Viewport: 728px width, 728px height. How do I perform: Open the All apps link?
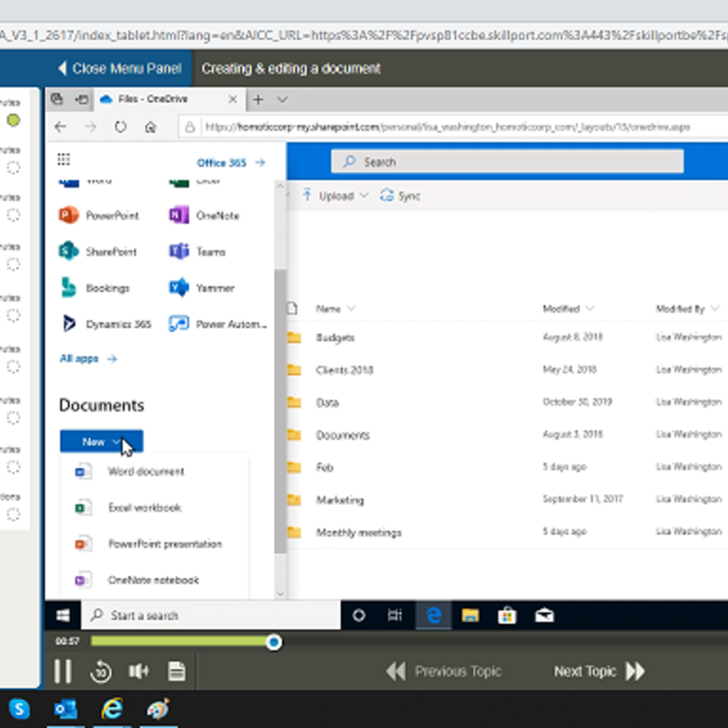tap(88, 359)
